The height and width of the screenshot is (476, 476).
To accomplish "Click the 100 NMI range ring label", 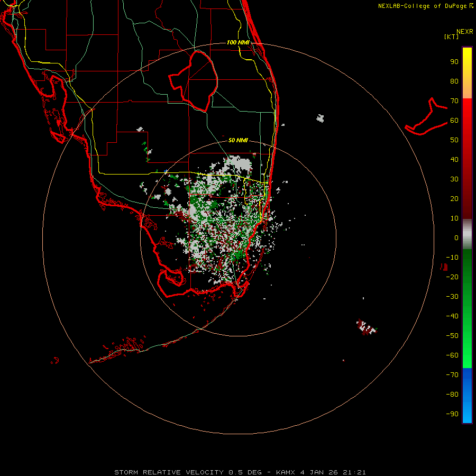I will pos(238,42).
